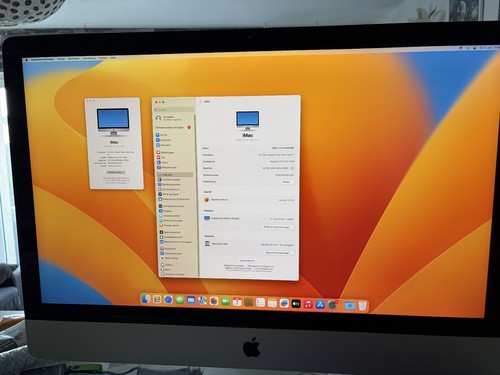Open Finder from the Dock

(146, 299)
